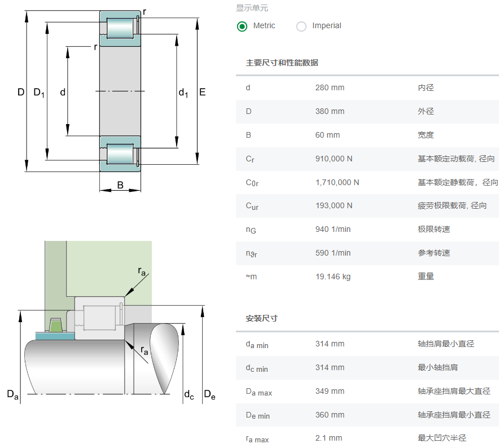499x448 pixels.
Task: Click the 参考转速 description text
Action: pyautogui.click(x=434, y=253)
